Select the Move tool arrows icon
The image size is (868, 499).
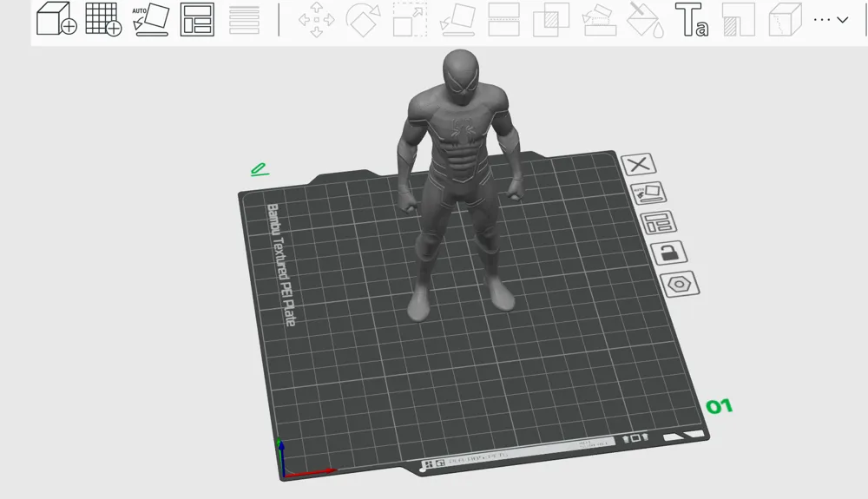317,19
